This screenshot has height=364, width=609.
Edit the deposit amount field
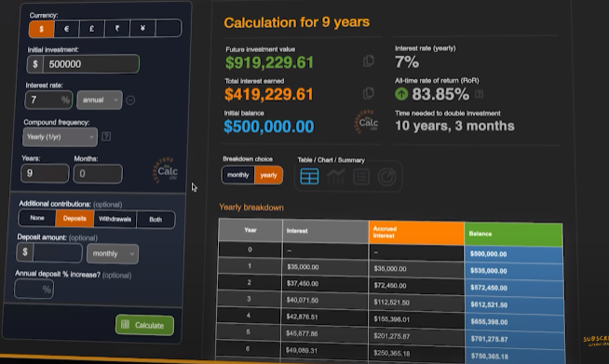coord(58,252)
